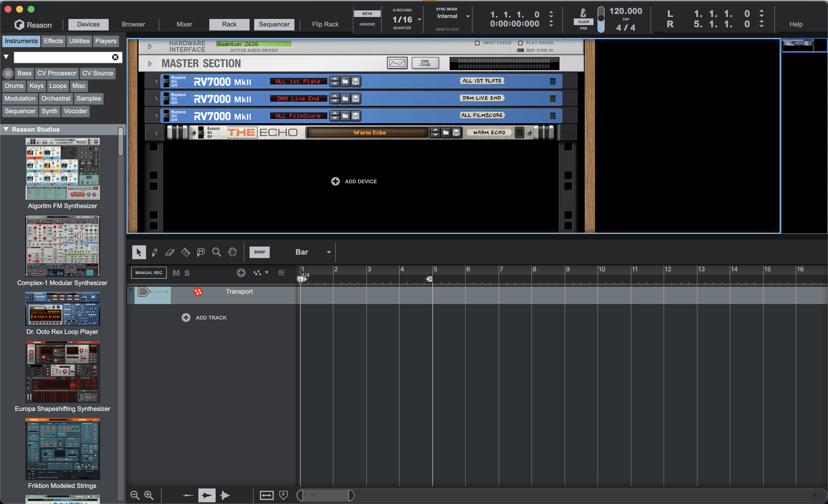Click the metronome Click icon
Image resolution: width=828 pixels, height=504 pixels.
(584, 14)
